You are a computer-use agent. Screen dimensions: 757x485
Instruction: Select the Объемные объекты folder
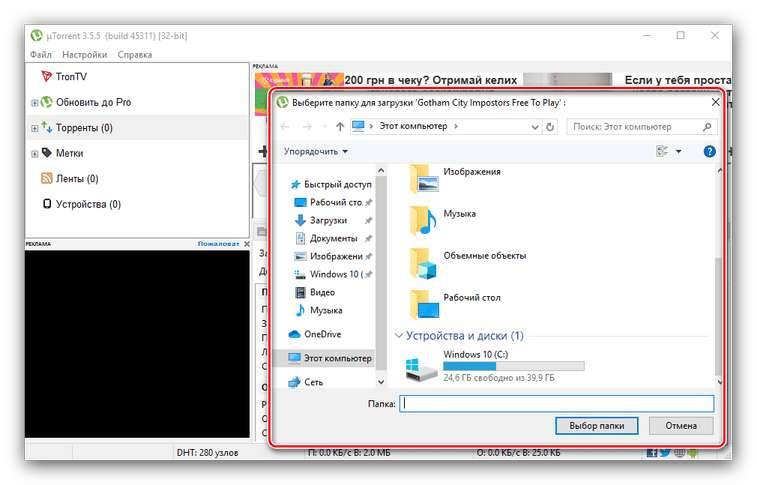(484, 256)
